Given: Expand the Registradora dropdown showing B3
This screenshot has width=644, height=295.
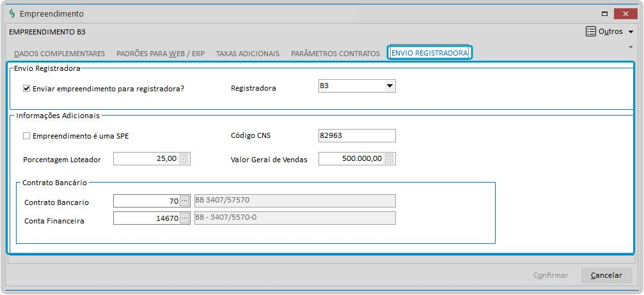Looking at the screenshot, I should (x=389, y=86).
